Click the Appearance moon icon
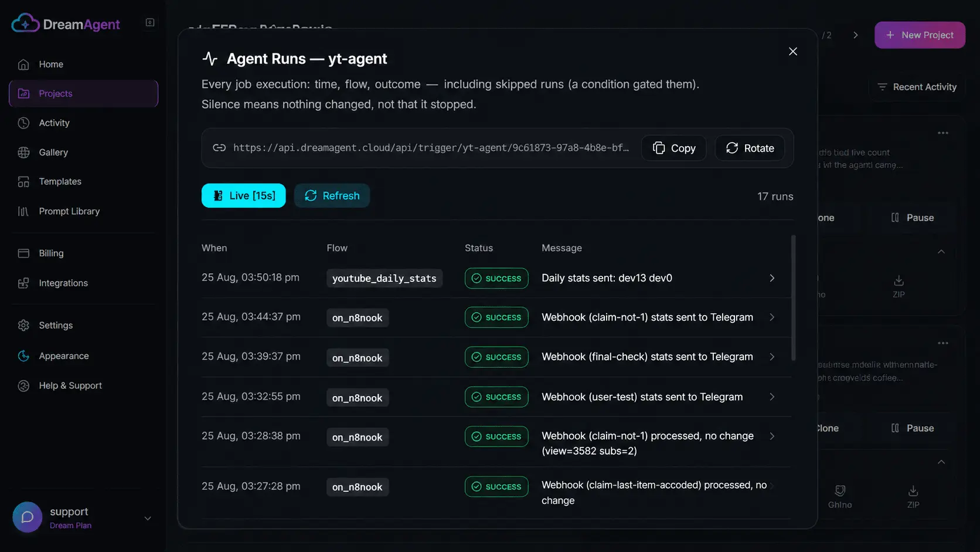Screen dimensions: 980x552 23,355
